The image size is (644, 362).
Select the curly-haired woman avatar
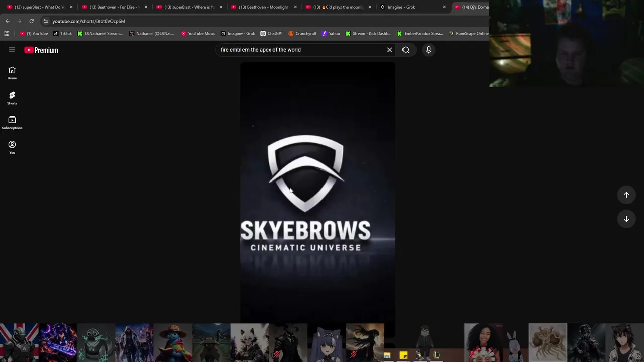coord(483,342)
